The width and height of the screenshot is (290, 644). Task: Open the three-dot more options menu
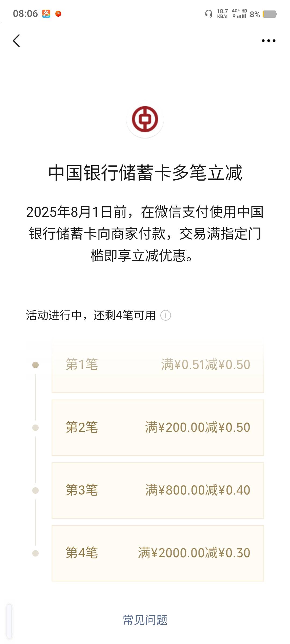click(269, 41)
